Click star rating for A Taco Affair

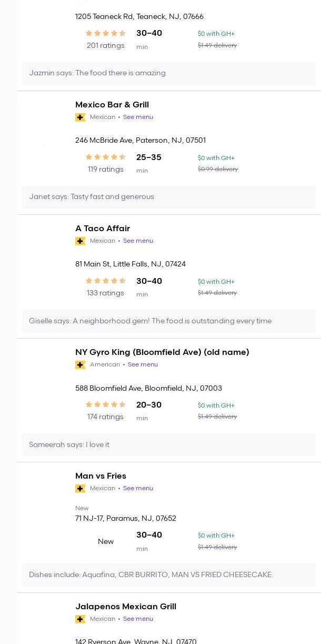106,281
